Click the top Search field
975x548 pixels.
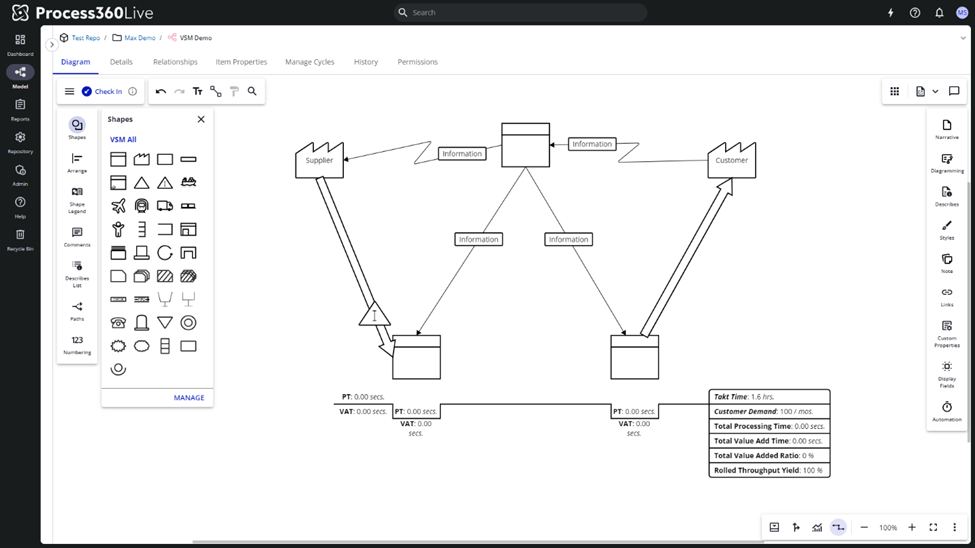tap(520, 13)
